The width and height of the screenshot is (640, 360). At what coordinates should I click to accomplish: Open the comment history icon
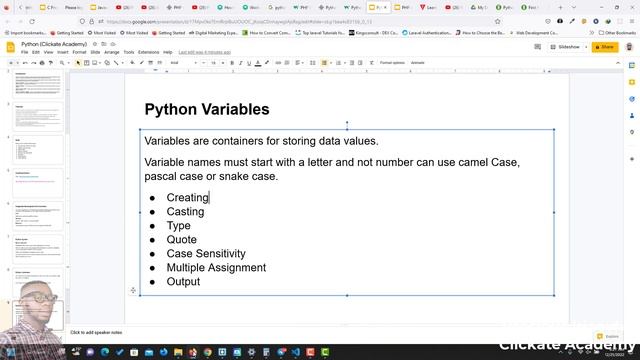tap(538, 47)
